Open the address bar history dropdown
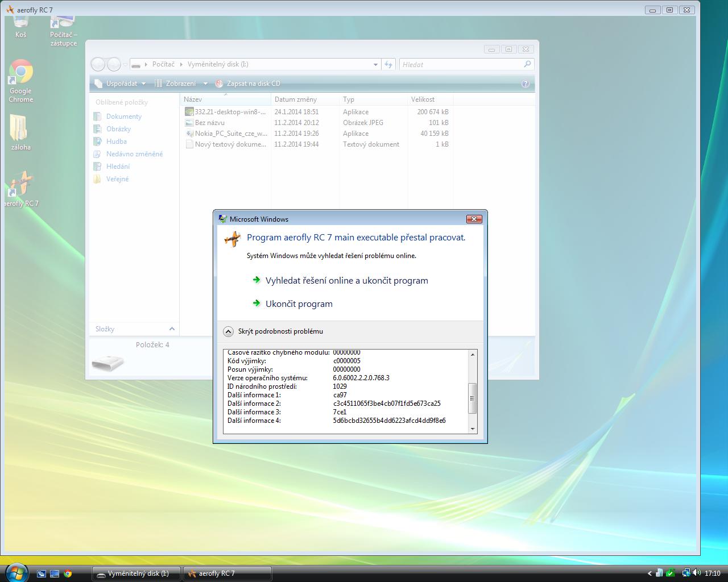The height and width of the screenshot is (582, 728). point(375,65)
